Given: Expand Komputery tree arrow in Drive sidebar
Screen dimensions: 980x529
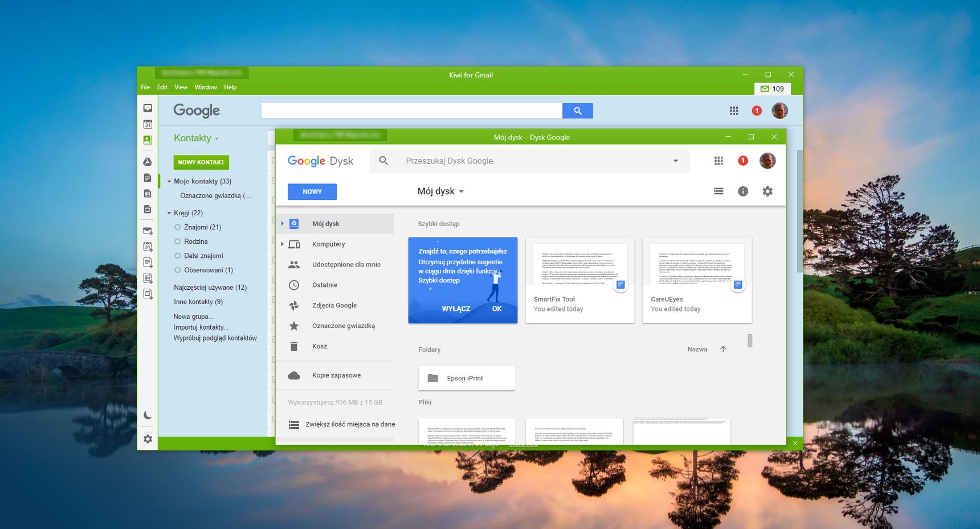Looking at the screenshot, I should pyautogui.click(x=282, y=244).
